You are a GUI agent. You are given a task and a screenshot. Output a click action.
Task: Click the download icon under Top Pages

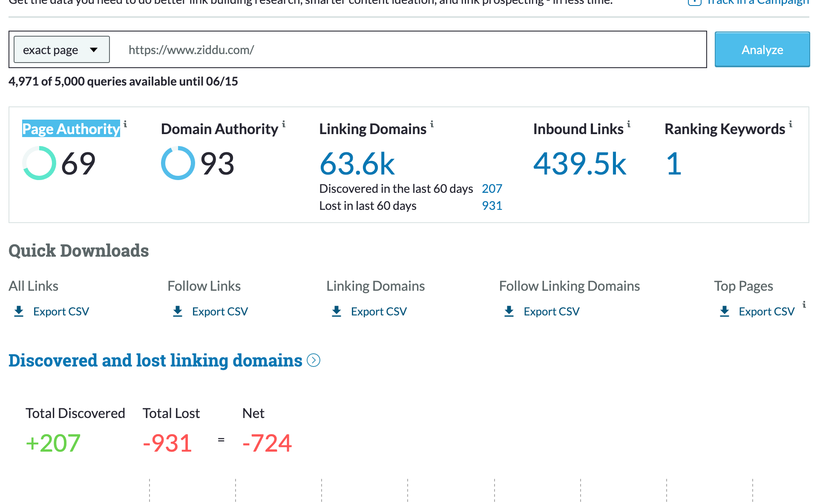pyautogui.click(x=725, y=311)
